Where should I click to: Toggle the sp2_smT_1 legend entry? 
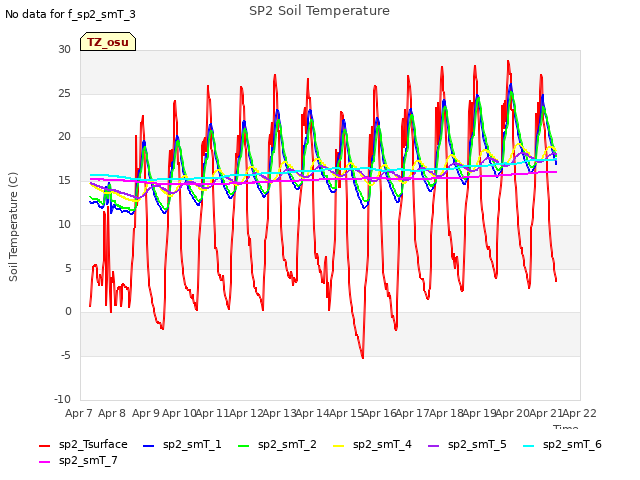[x=182, y=444]
